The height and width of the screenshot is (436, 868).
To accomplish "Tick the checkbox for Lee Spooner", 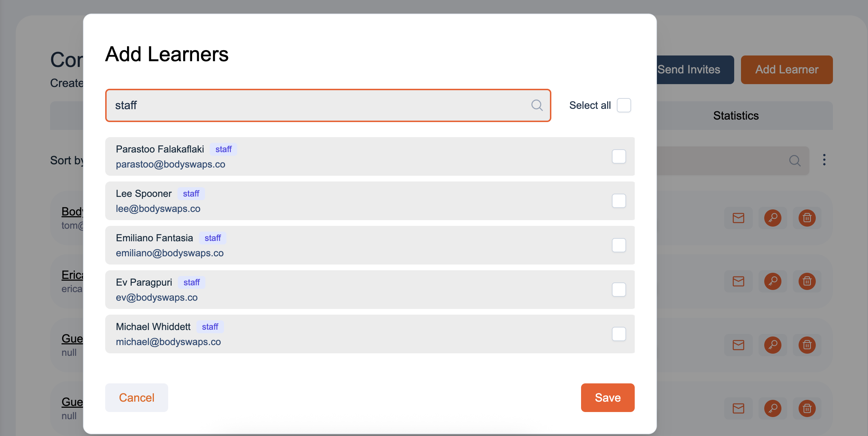I will point(619,201).
